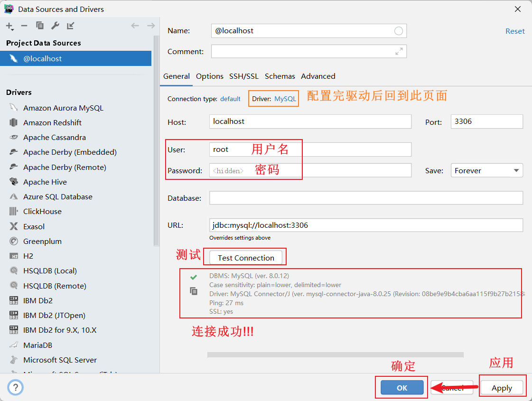
Task: Click the Apply button
Action: (502, 387)
